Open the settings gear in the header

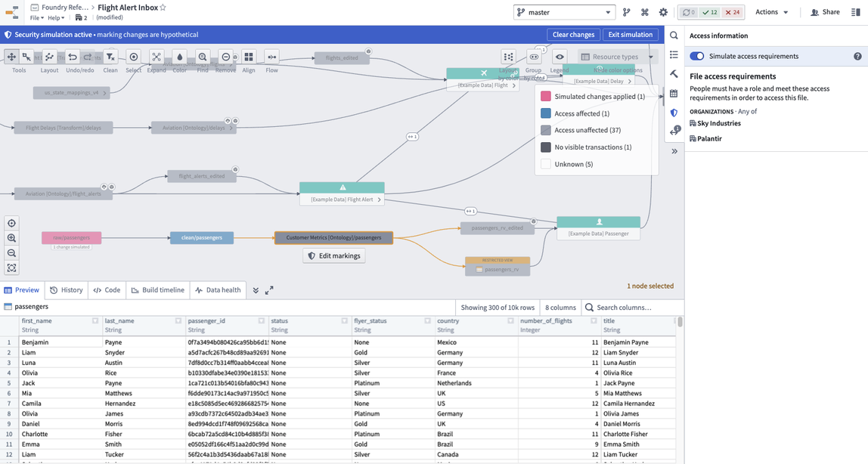663,12
